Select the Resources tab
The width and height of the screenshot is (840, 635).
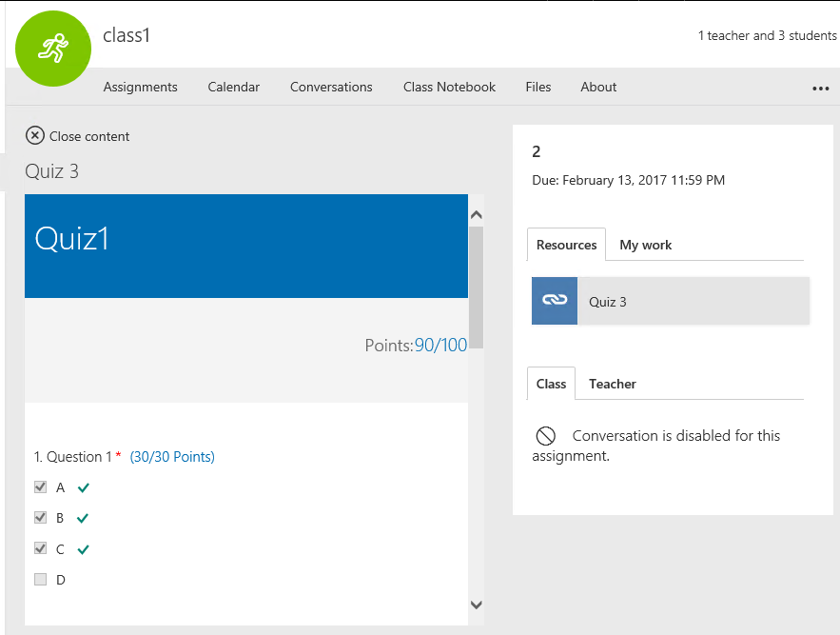[x=566, y=245]
